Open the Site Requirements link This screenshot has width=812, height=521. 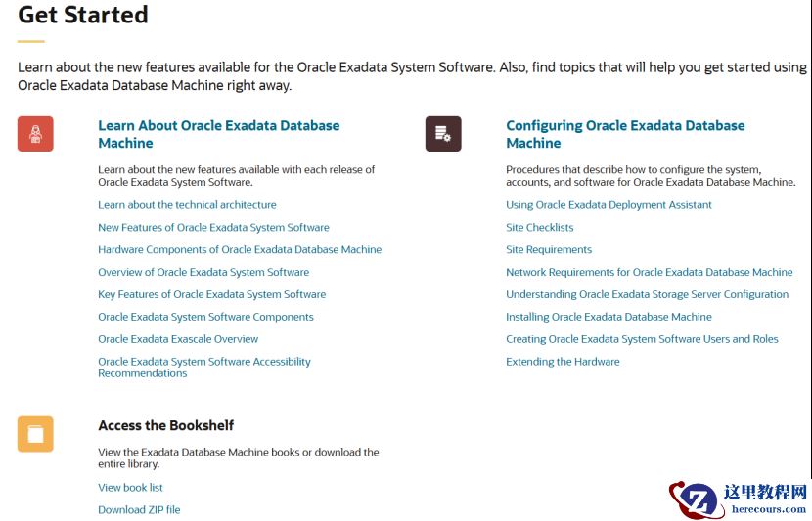tap(549, 250)
